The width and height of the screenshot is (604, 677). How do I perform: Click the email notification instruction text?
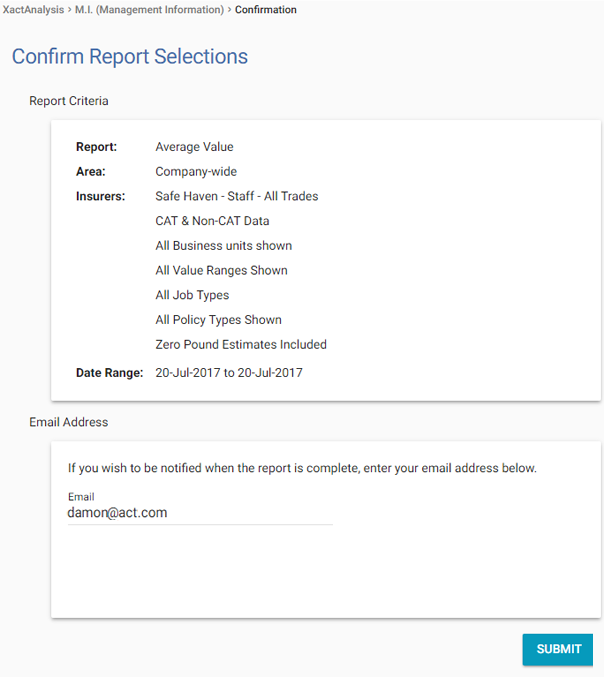pyautogui.click(x=302, y=468)
